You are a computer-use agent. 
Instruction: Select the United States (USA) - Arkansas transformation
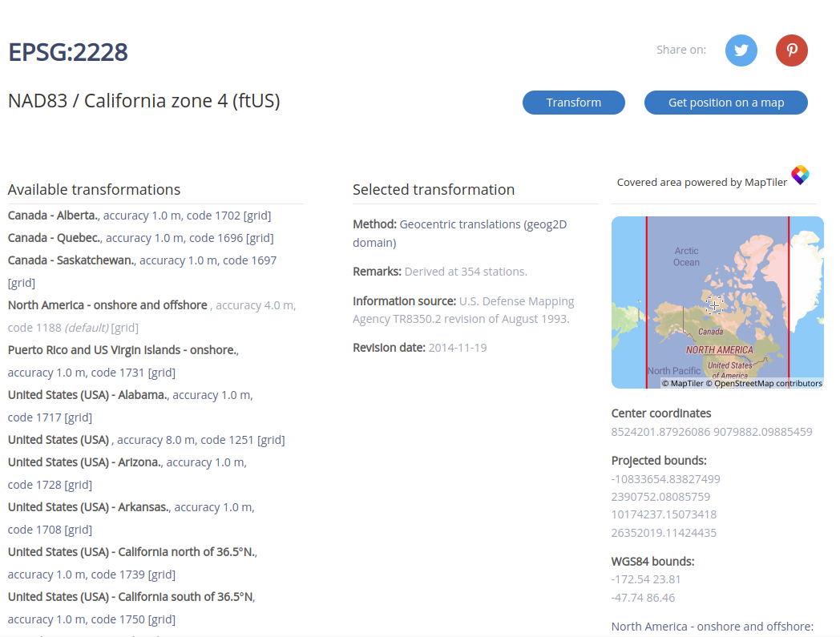click(88, 507)
